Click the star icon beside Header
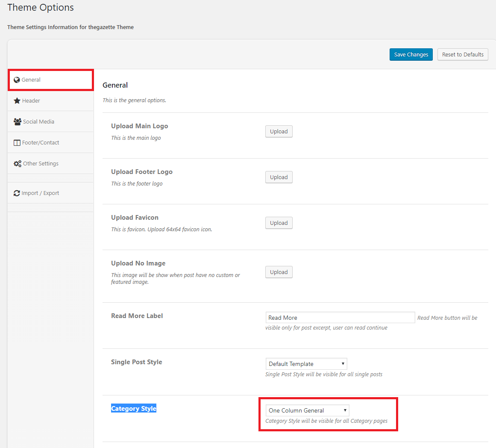 click(x=17, y=101)
